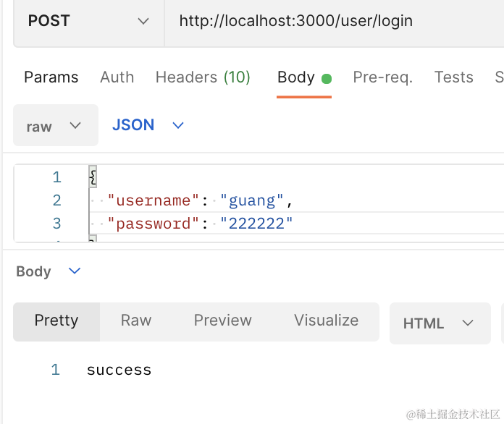Switch response view to Raw
The height and width of the screenshot is (424, 504).
click(136, 321)
